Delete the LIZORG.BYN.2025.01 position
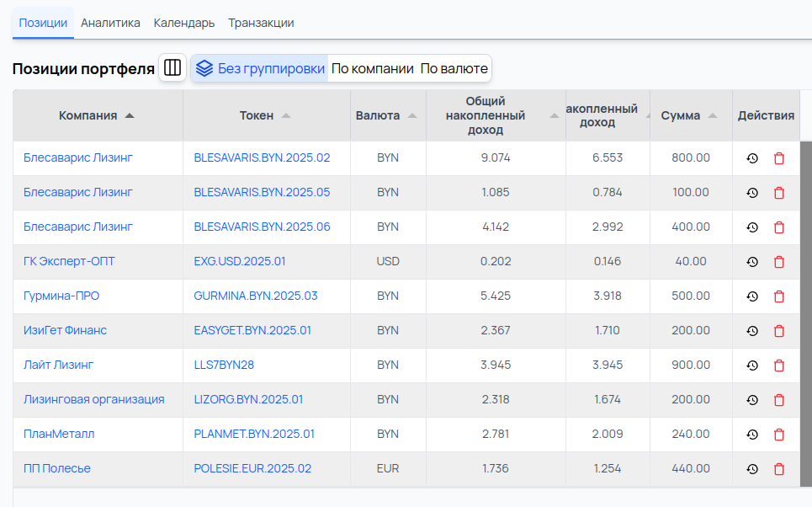 778,400
